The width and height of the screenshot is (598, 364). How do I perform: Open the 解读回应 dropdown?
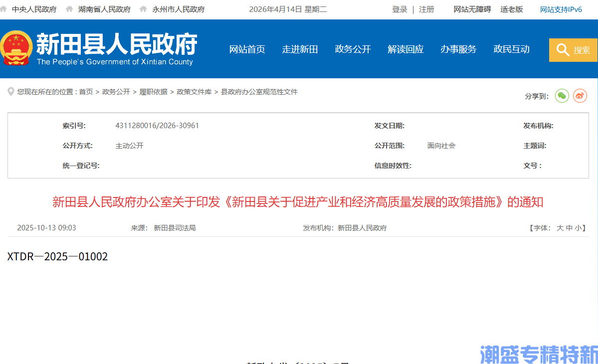pyautogui.click(x=405, y=50)
